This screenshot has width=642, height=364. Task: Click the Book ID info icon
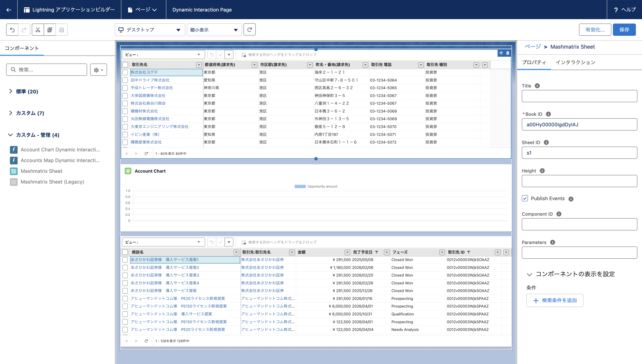coord(548,114)
